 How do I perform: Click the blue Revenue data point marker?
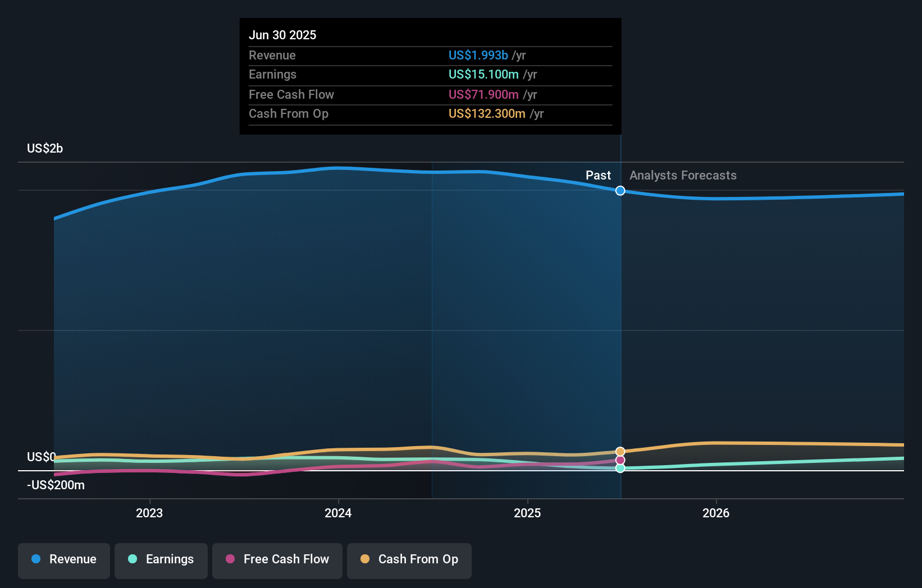coord(620,191)
